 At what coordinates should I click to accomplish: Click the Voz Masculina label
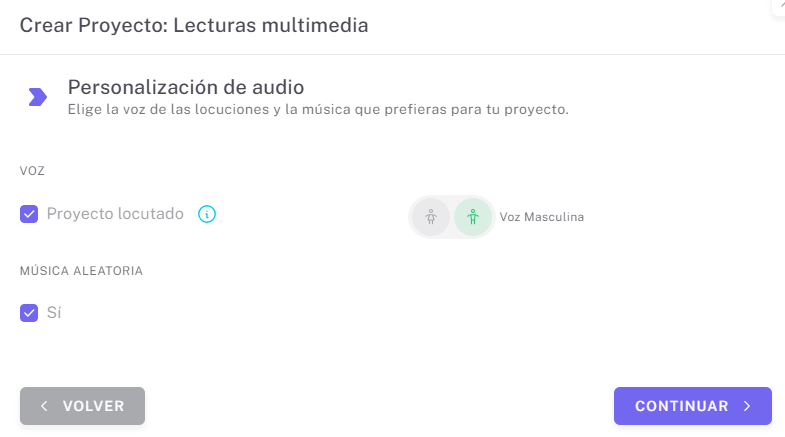[x=541, y=217]
